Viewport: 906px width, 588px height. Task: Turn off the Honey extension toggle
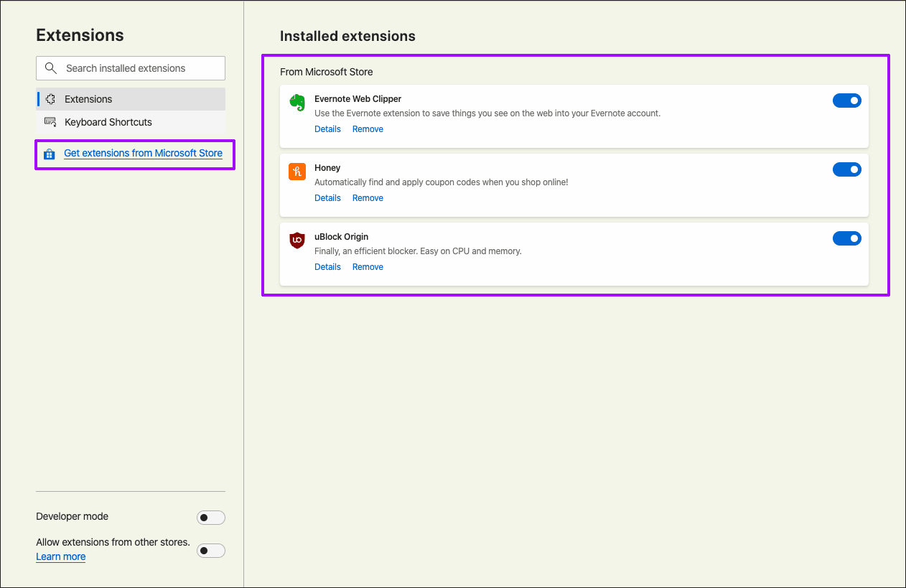click(x=847, y=169)
